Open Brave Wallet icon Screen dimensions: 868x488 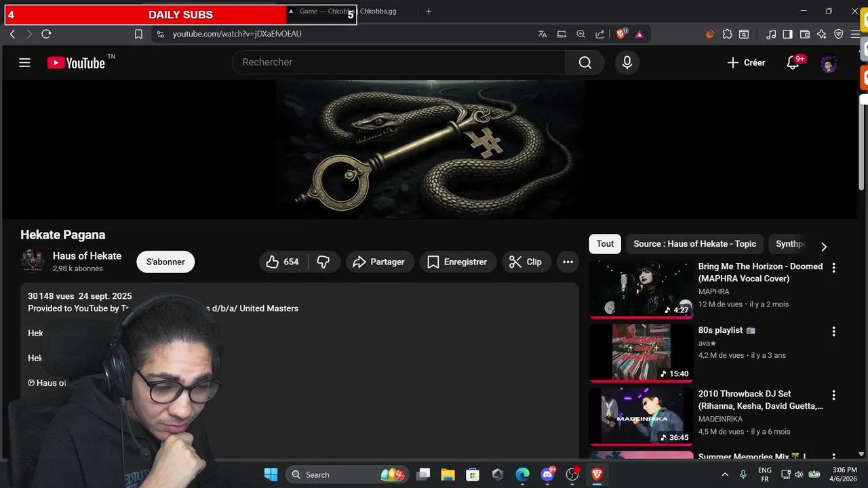(x=805, y=34)
